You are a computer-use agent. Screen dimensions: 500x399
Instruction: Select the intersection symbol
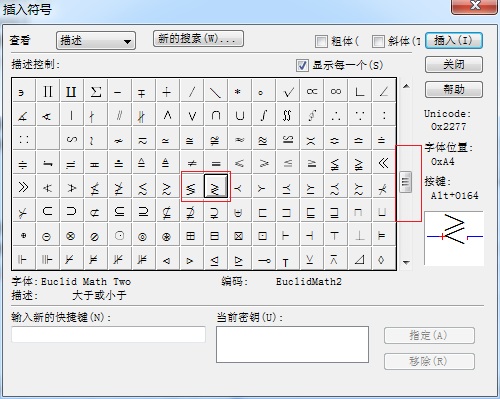[216, 115]
